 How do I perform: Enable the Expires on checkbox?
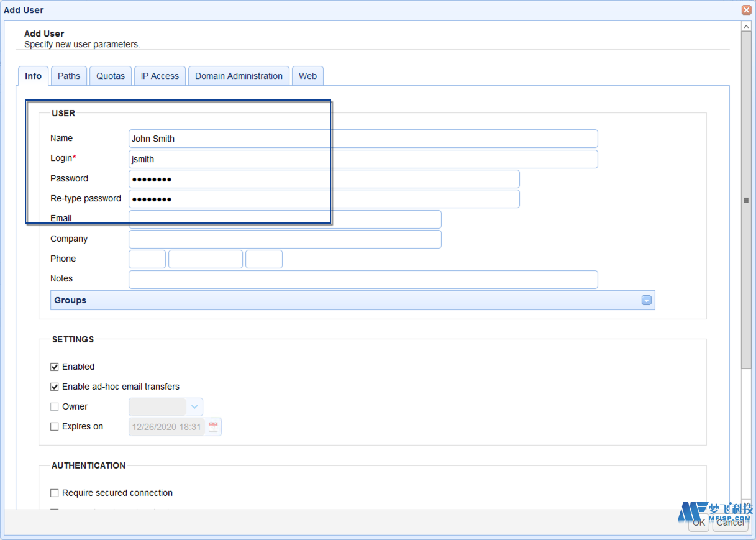pyautogui.click(x=55, y=427)
